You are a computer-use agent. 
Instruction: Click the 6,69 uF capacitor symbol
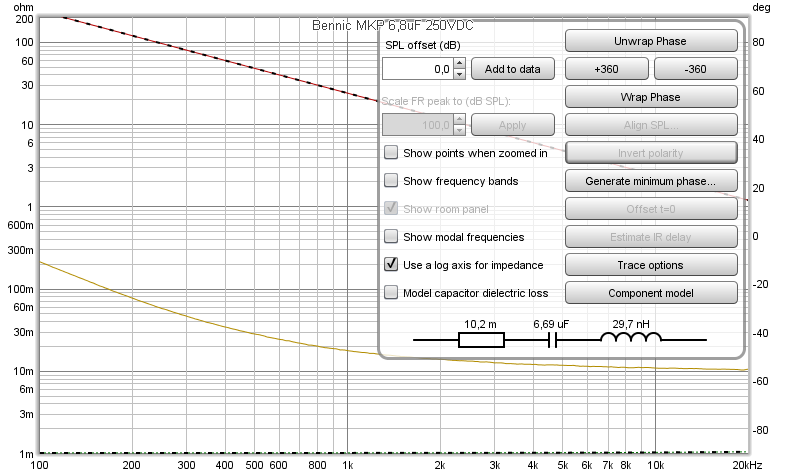[x=552, y=340]
